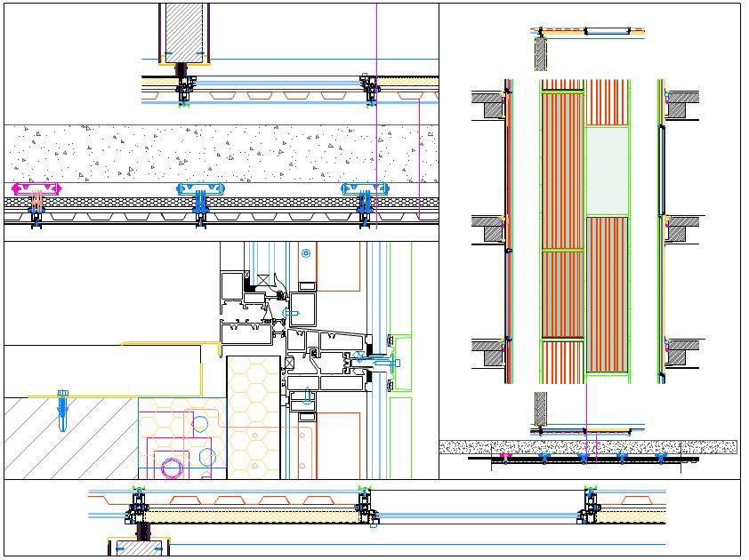Select the blue anchor bolt in hatched block
The height and width of the screenshot is (560, 749).
(x=61, y=409)
